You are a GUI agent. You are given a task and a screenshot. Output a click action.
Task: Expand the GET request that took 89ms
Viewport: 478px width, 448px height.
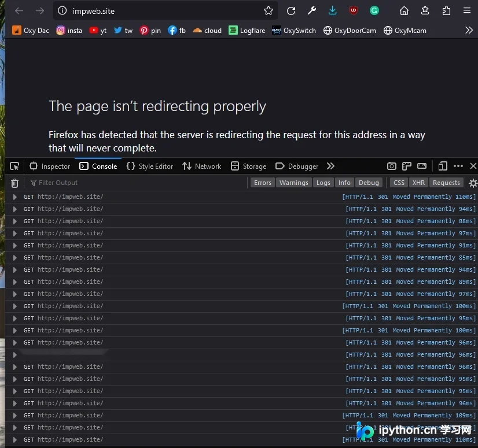pos(14,282)
